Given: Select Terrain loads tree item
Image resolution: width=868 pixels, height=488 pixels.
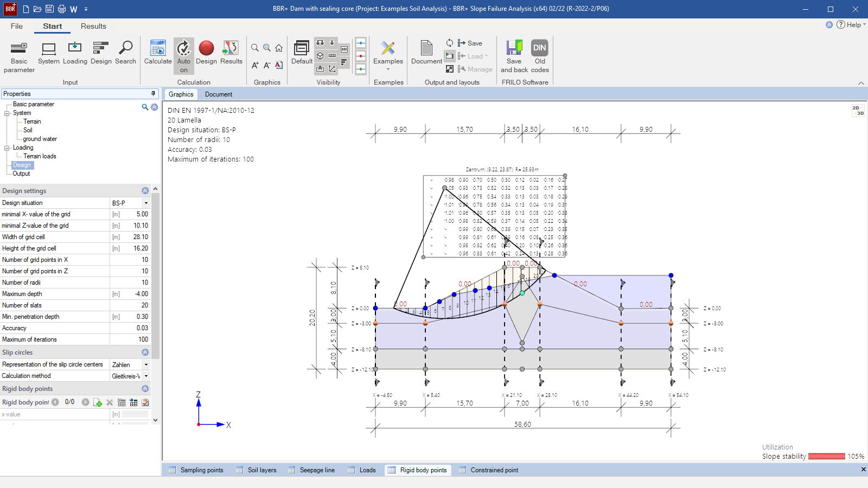Looking at the screenshot, I should click(40, 156).
